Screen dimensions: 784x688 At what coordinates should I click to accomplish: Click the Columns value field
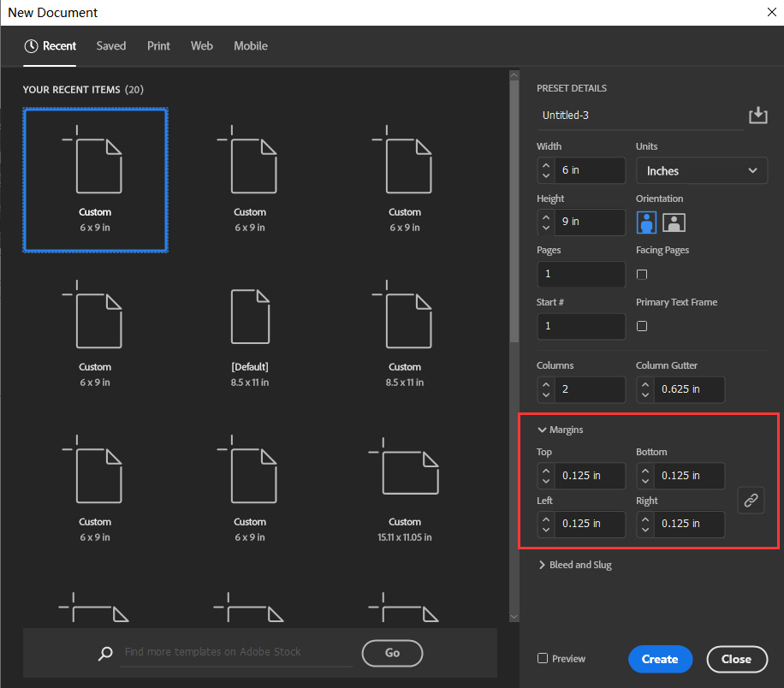[x=590, y=389]
